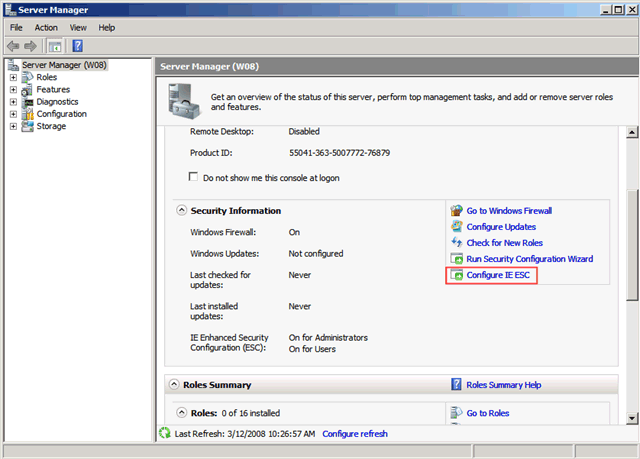Click the 'Not configured' Windows Updates value

click(x=316, y=254)
